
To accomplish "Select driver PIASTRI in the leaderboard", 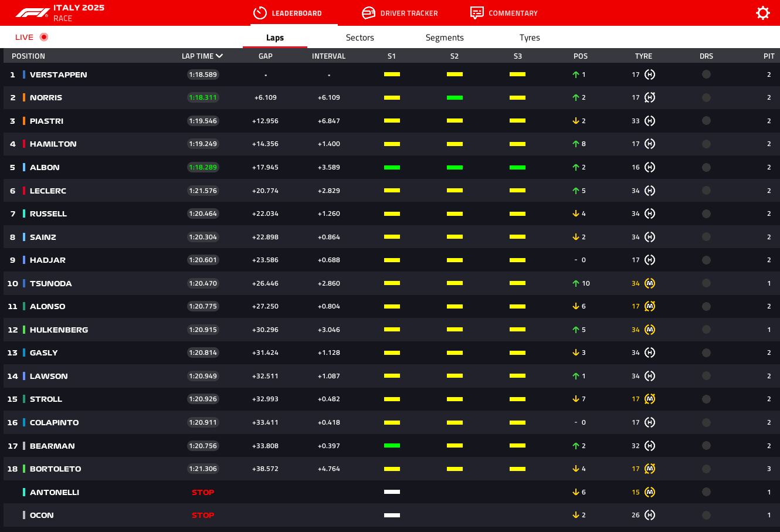I will [47, 121].
